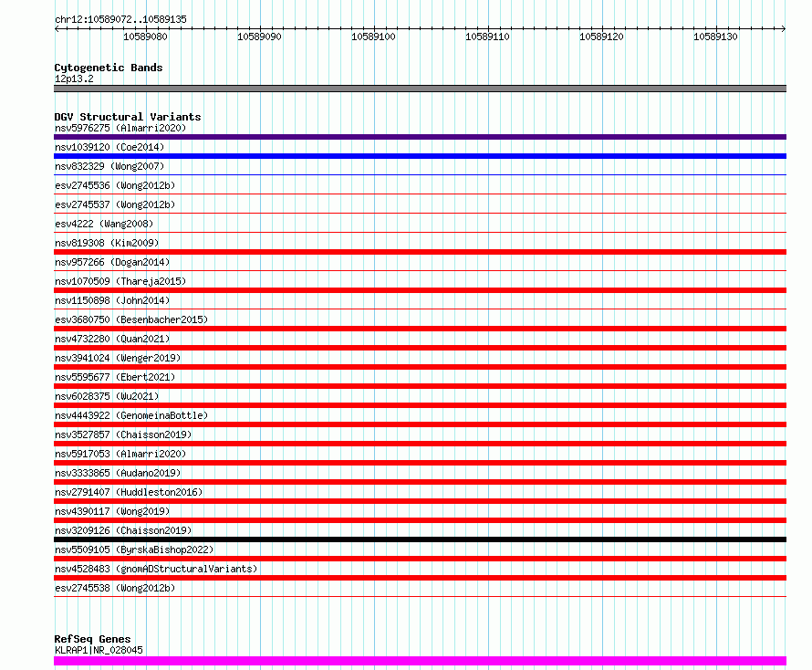Click the nsv832329 (Wong2007) label
This screenshot has width=812, height=670.
pyautogui.click(x=109, y=166)
